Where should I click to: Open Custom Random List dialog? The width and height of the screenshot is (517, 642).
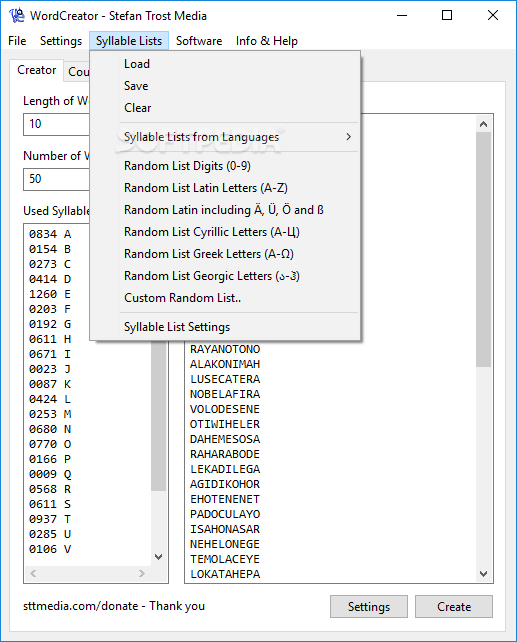pyautogui.click(x=225, y=298)
